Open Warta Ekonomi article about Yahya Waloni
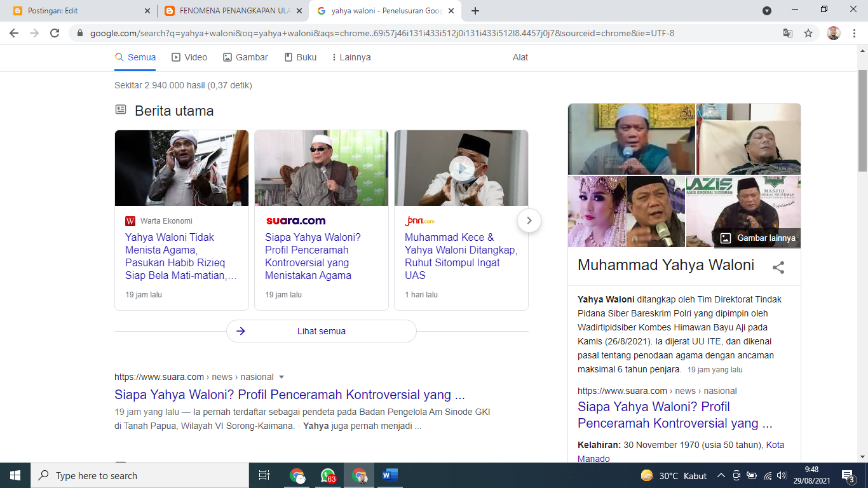Viewport: 868px width, 488px height. pos(181,256)
